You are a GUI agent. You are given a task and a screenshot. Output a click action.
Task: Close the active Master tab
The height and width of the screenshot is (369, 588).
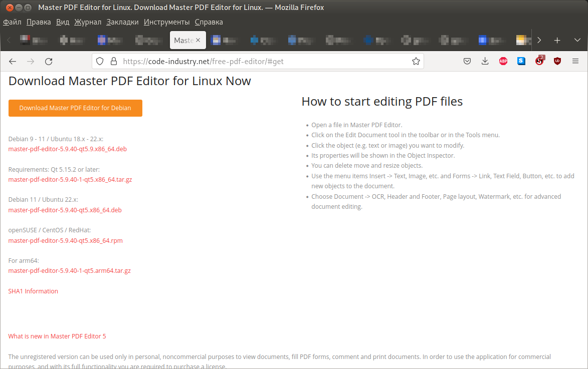pos(198,40)
